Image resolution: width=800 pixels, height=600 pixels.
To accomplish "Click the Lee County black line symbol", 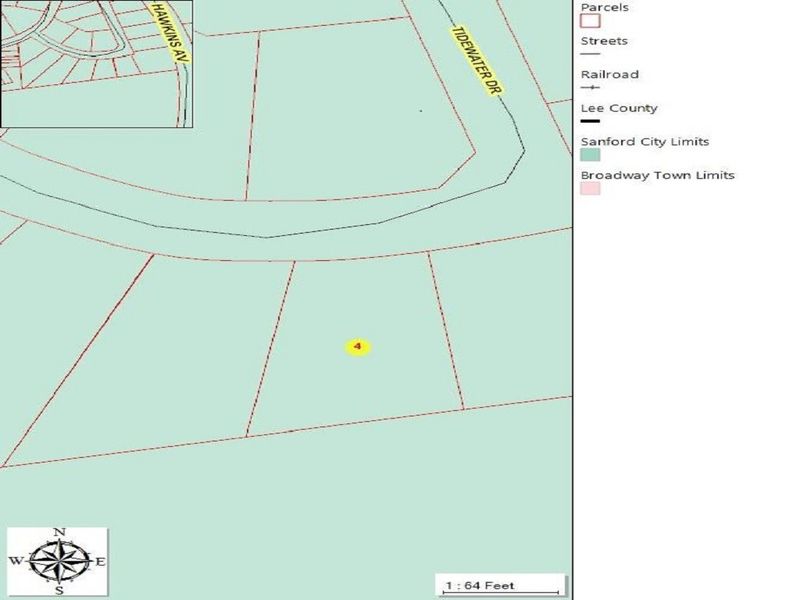I will [590, 121].
